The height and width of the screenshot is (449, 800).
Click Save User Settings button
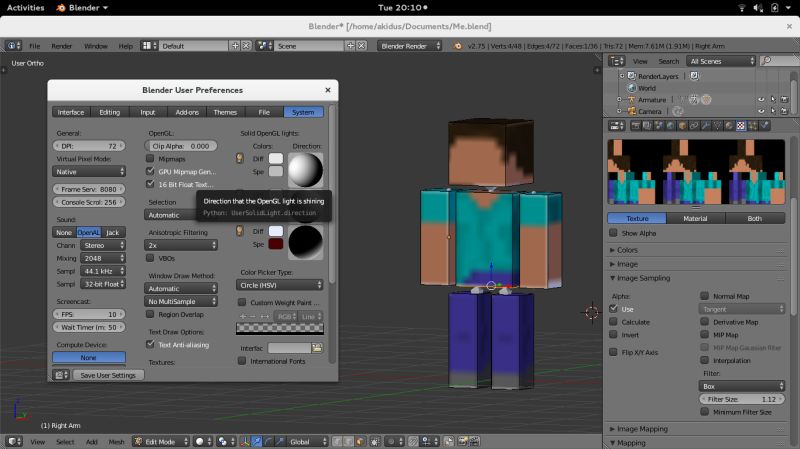[x=108, y=375]
